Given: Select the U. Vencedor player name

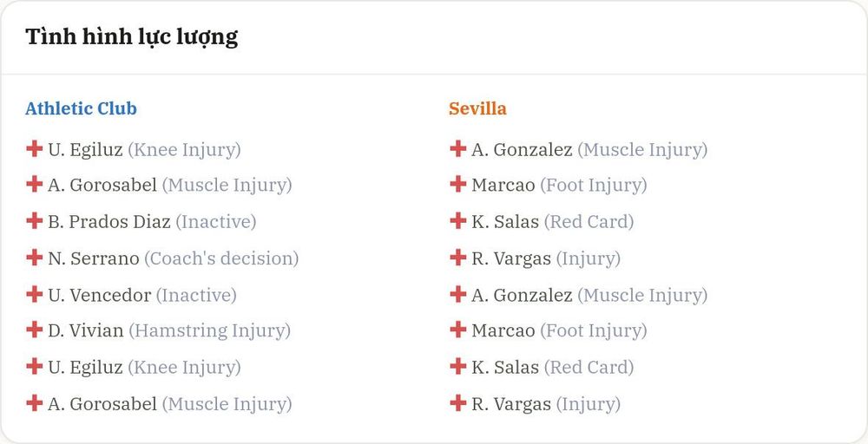Looking at the screenshot, I should 100,295.
